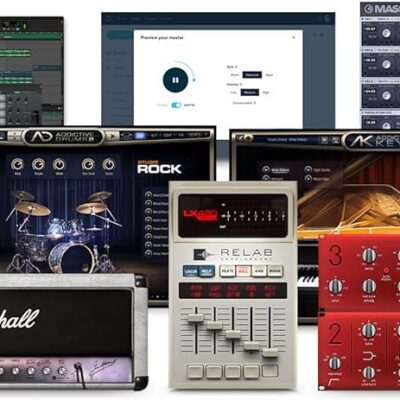This screenshot has width=400, height=400.
Task: Click the first fader cap on Relab LX480
Action: pos(196,318)
